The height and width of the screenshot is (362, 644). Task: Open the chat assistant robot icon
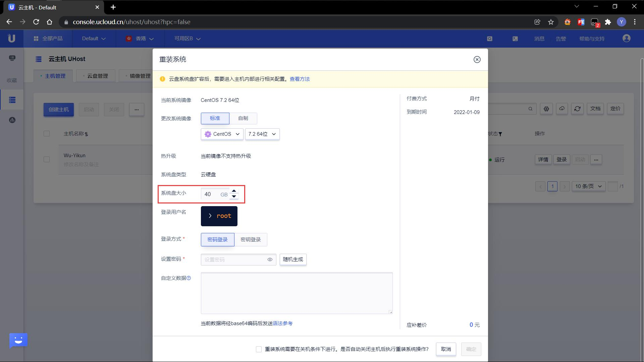(18, 341)
